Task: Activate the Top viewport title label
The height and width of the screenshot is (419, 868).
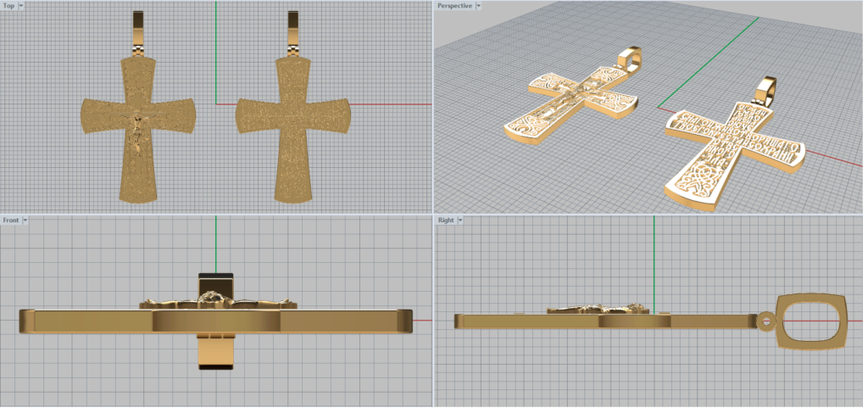Action: point(8,6)
